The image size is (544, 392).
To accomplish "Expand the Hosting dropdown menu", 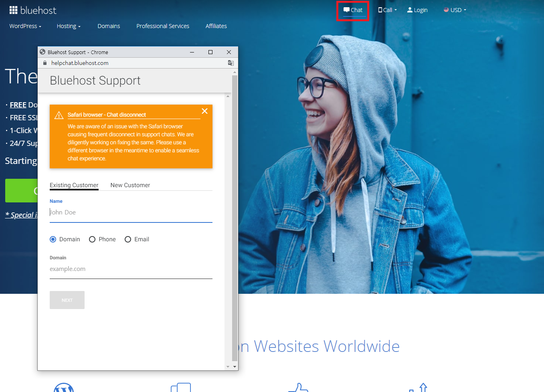I will (x=69, y=26).
